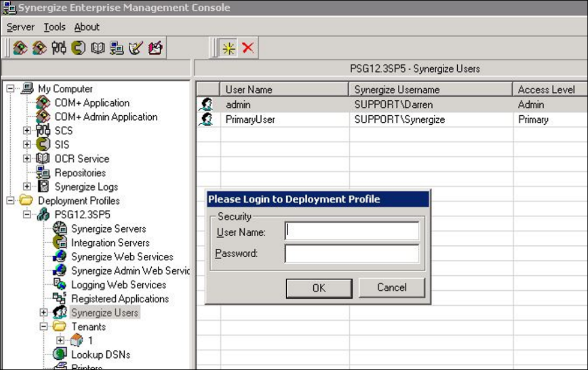588x370 pixels.
Task: Click the SCS sliders icon in the toolbar
Action: point(59,48)
